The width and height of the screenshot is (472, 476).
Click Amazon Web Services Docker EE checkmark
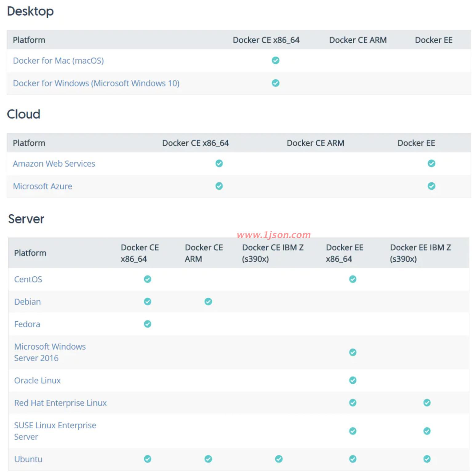[432, 163]
